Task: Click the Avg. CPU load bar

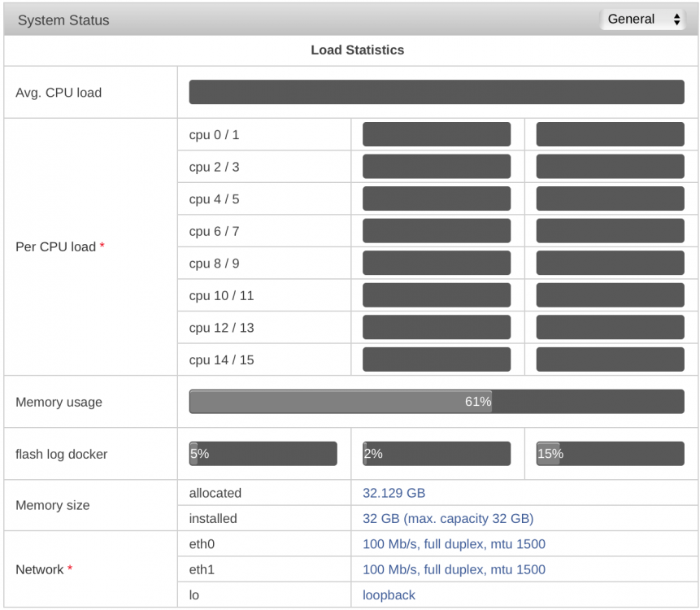Action: point(436,92)
